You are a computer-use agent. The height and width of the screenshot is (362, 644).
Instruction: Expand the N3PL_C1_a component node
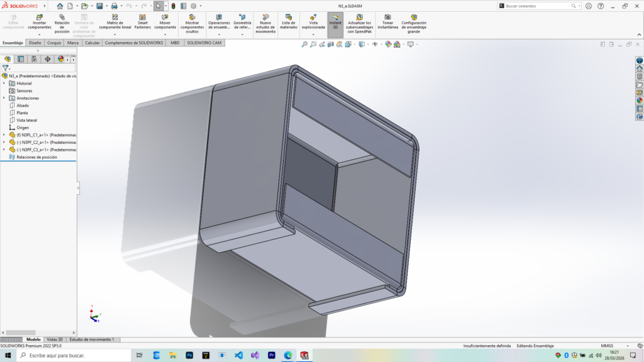[x=4, y=134]
